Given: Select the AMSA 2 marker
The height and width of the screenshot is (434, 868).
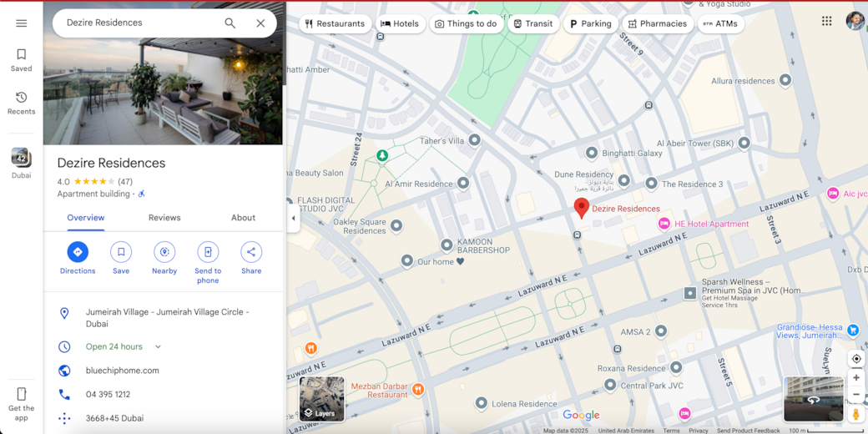Looking at the screenshot, I should click(660, 331).
